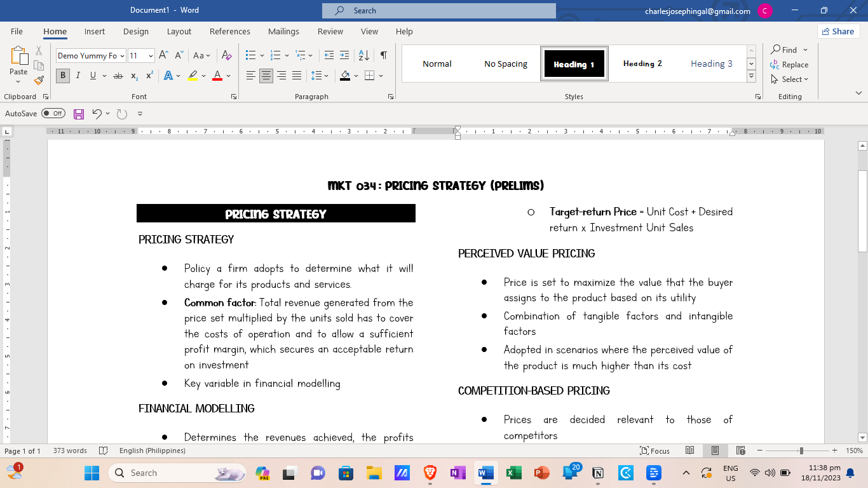868x488 pixels.
Task: Click the 373 words count in status bar
Action: point(70,451)
